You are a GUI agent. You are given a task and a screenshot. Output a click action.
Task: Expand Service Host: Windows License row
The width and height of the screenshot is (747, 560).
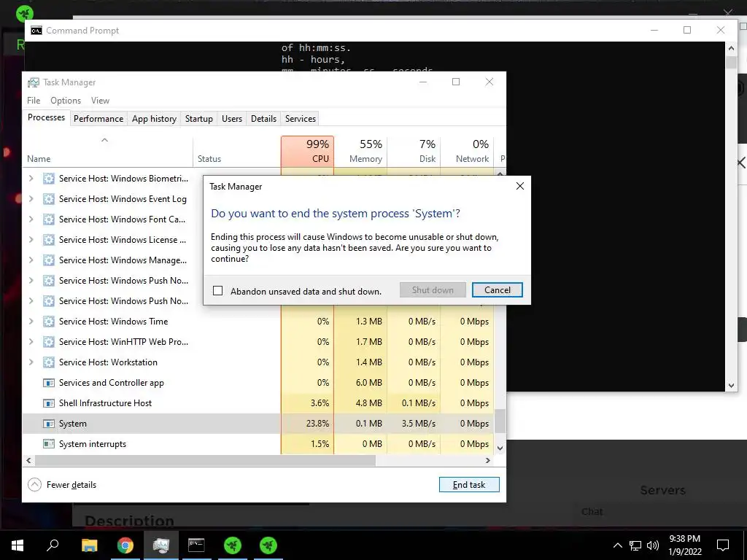(x=31, y=239)
